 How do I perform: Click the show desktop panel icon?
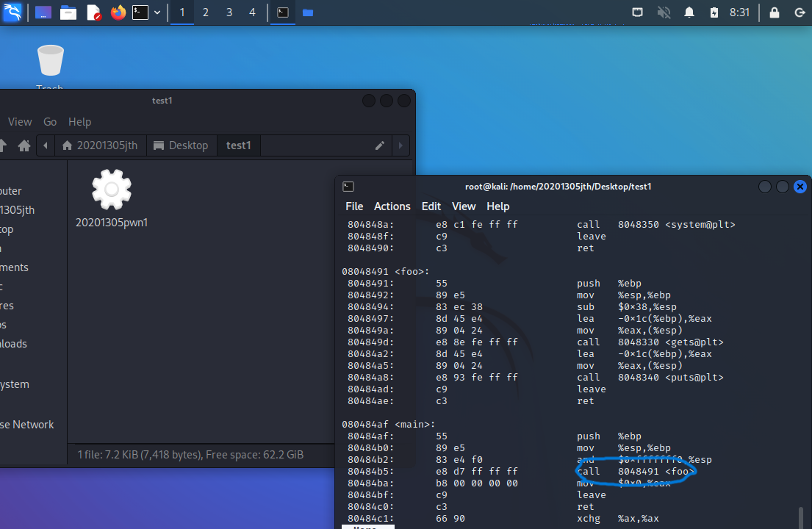[43, 12]
